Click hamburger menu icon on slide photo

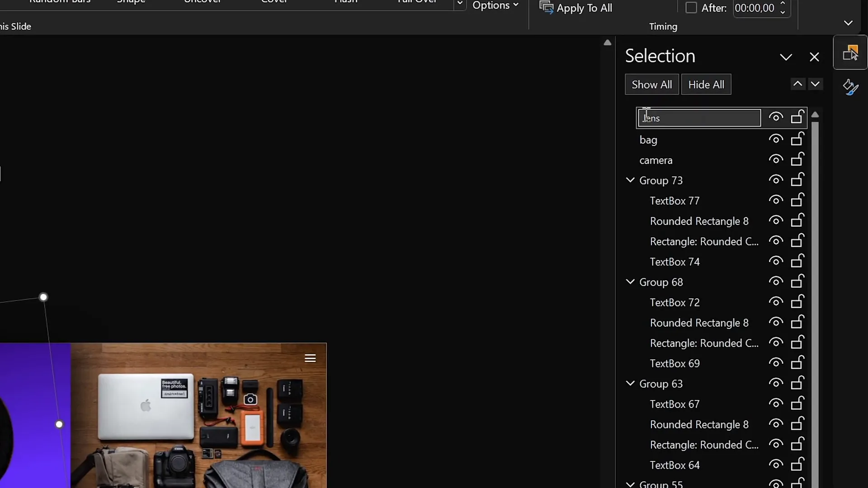coord(310,358)
